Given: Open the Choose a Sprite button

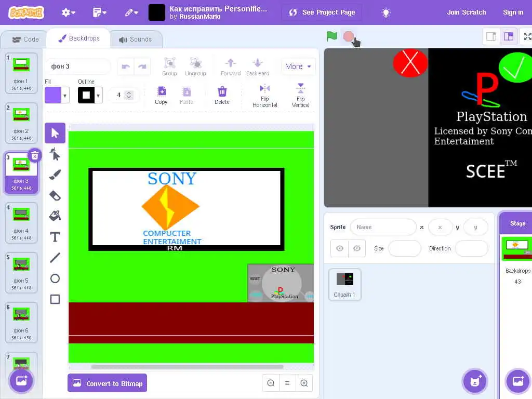Looking at the screenshot, I should click(475, 381).
